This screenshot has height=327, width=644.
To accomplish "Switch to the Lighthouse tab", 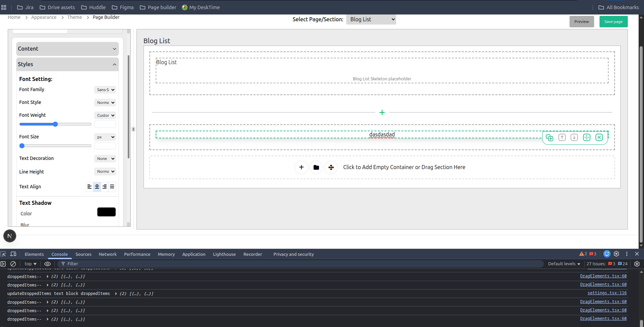I will [224, 254].
